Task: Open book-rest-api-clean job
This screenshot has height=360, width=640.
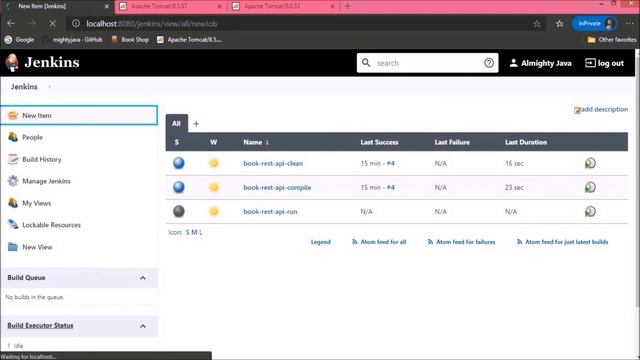Action: (273, 164)
